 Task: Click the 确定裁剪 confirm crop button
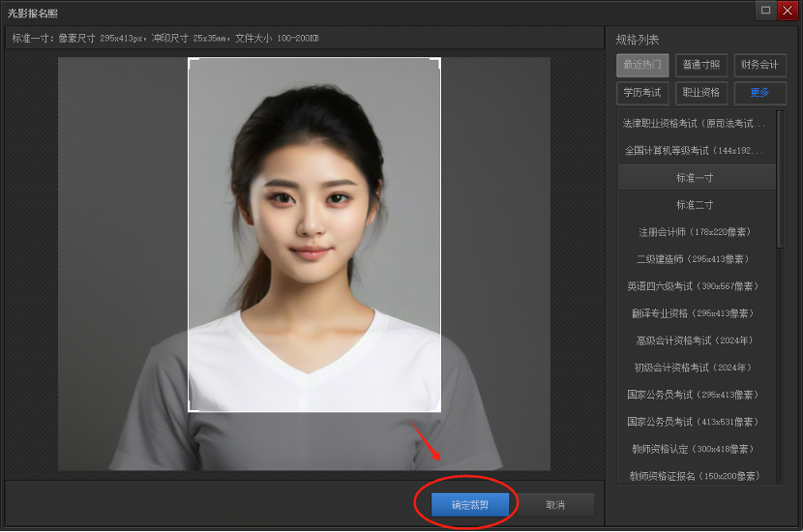tap(469, 505)
